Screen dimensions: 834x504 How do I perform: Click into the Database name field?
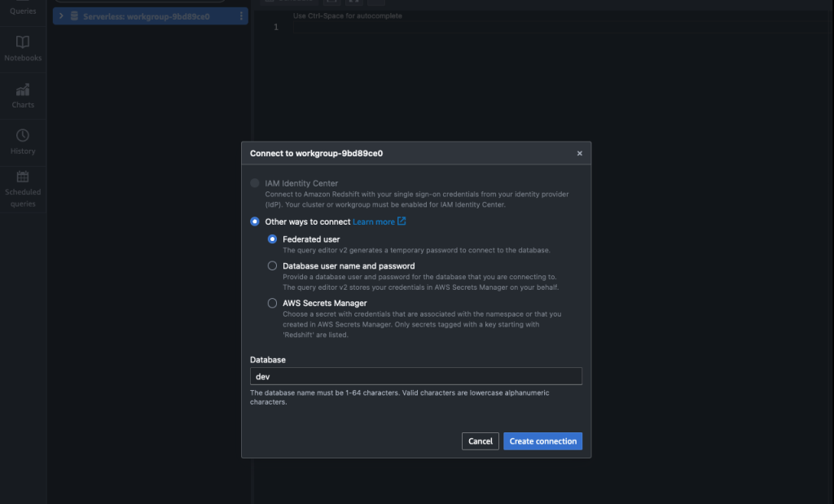[x=416, y=376]
